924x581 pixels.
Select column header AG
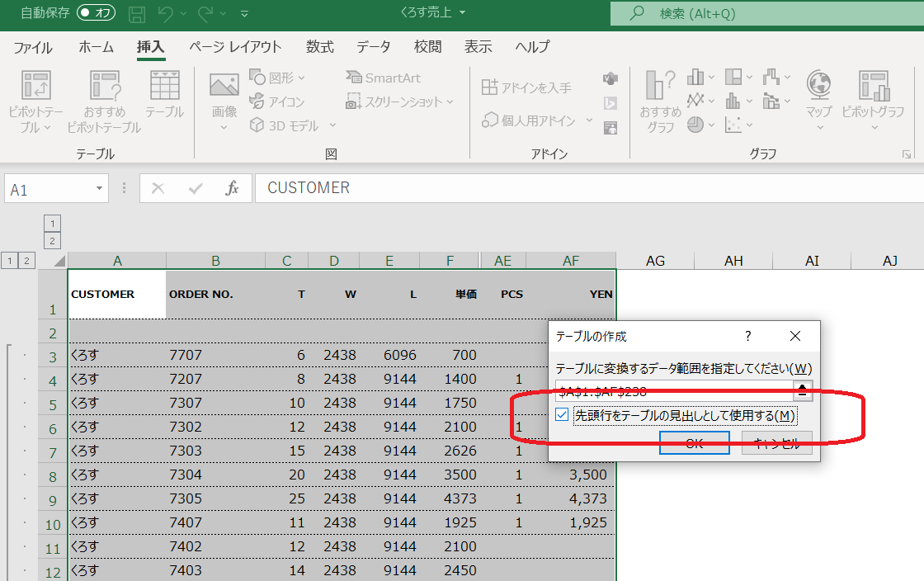click(655, 261)
